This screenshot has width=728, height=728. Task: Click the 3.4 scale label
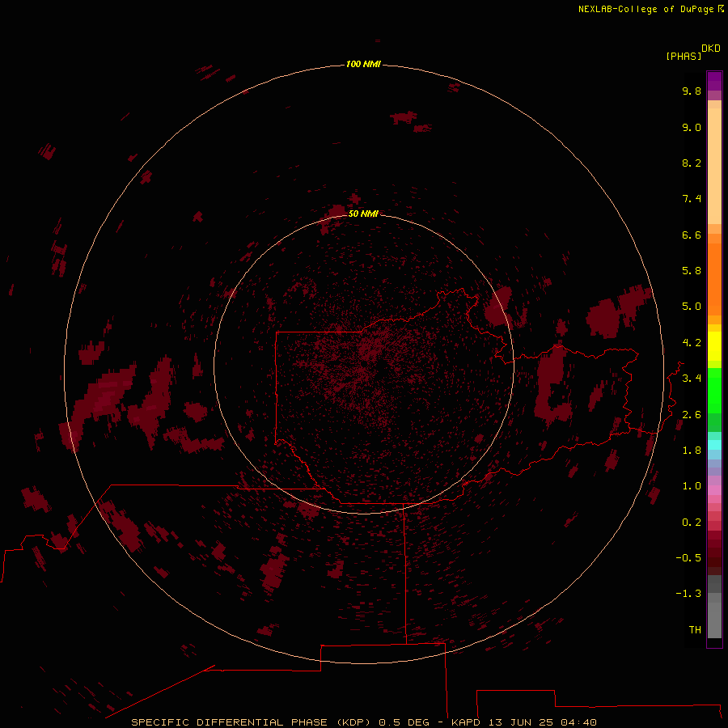[x=692, y=379]
